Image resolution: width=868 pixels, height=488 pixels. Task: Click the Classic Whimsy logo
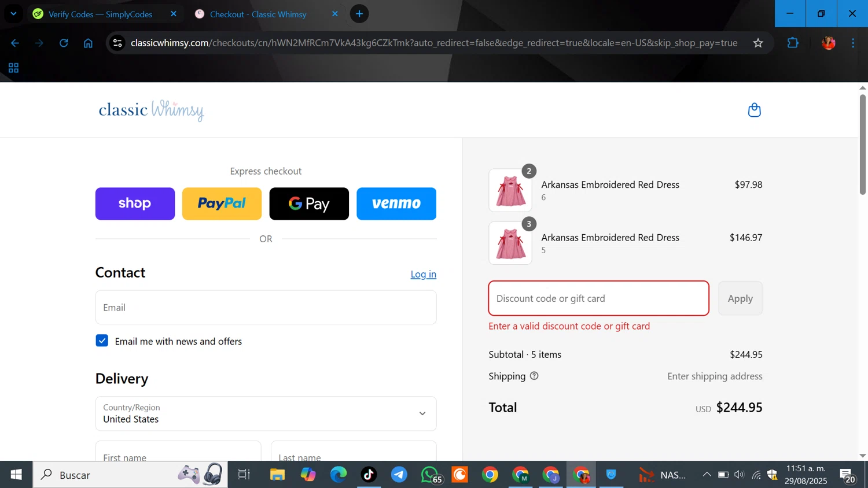152,110
